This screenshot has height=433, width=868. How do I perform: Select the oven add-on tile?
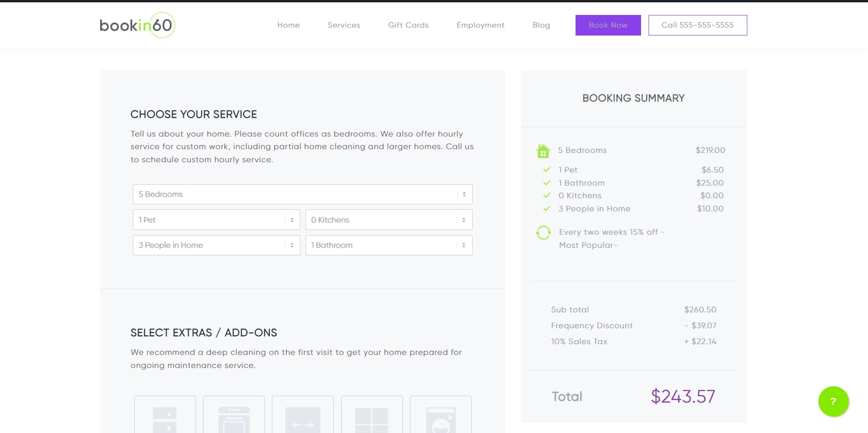[234, 414]
